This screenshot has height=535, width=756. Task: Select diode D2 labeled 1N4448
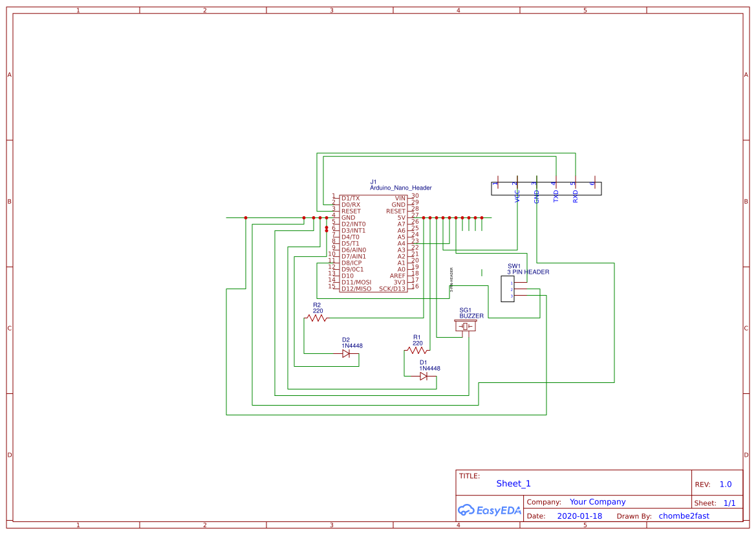point(347,353)
